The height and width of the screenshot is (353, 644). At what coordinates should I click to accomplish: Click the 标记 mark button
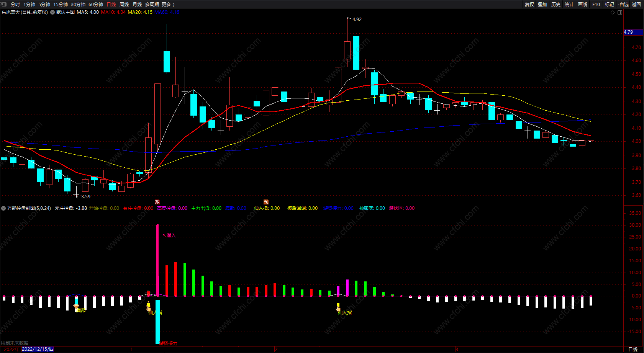click(x=610, y=5)
